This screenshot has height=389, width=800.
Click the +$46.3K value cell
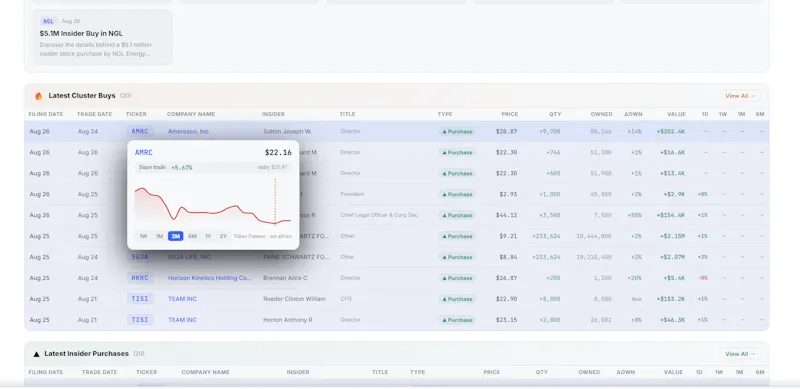tap(673, 320)
